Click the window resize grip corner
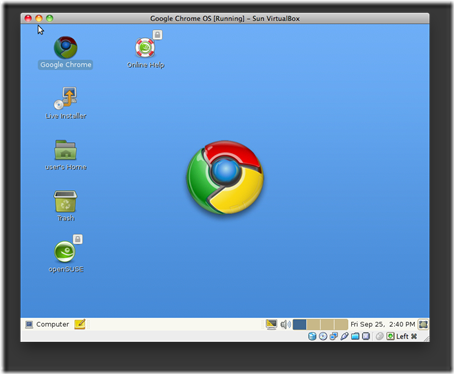 tap(426, 338)
